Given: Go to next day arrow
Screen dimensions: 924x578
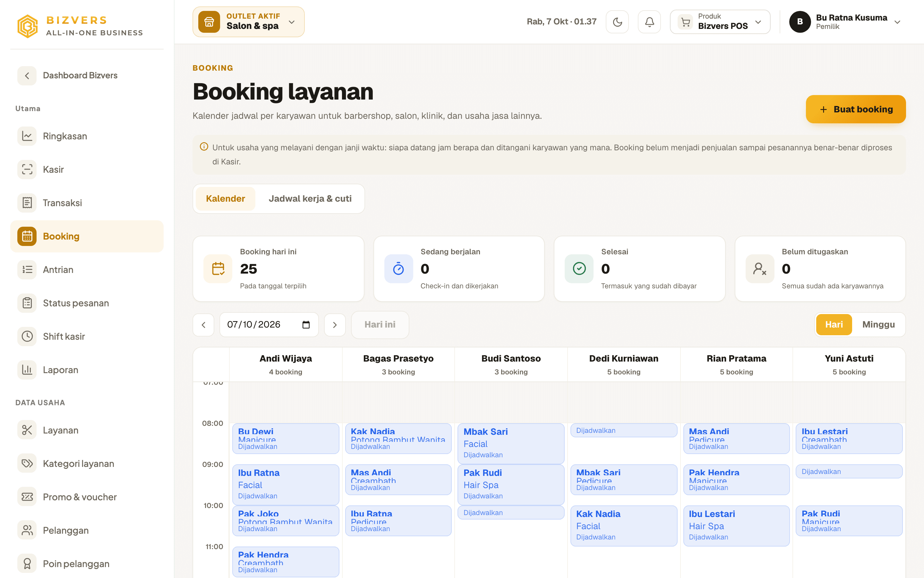Looking at the screenshot, I should pos(335,325).
